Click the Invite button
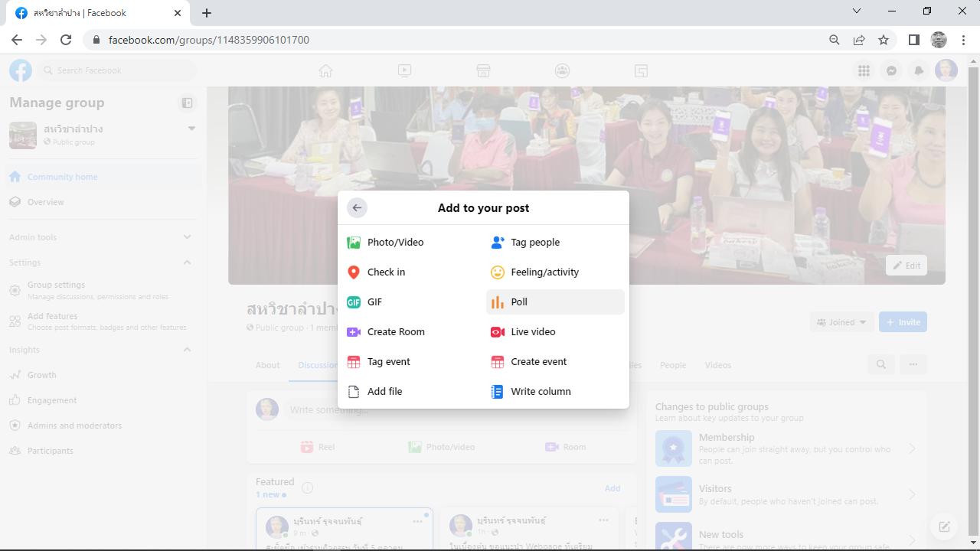 tap(903, 322)
